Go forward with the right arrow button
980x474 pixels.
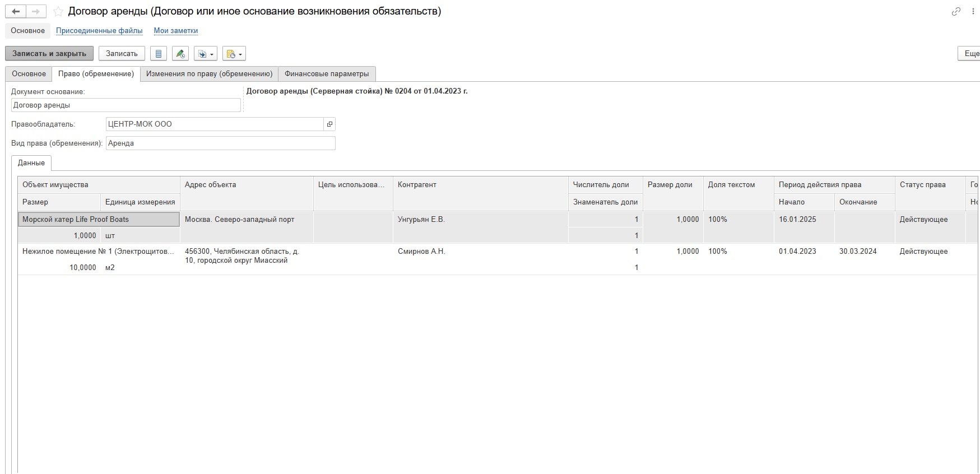pos(36,11)
